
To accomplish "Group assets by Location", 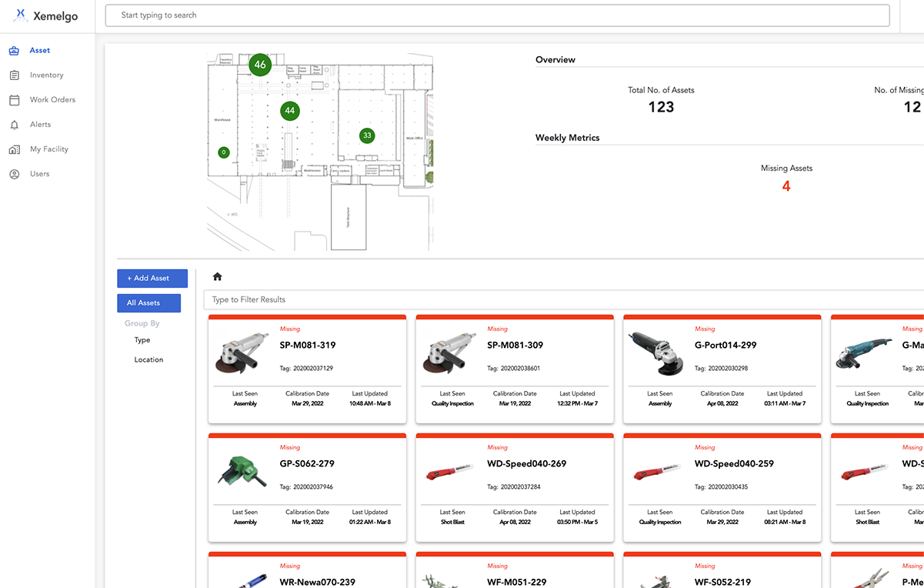I will point(148,360).
